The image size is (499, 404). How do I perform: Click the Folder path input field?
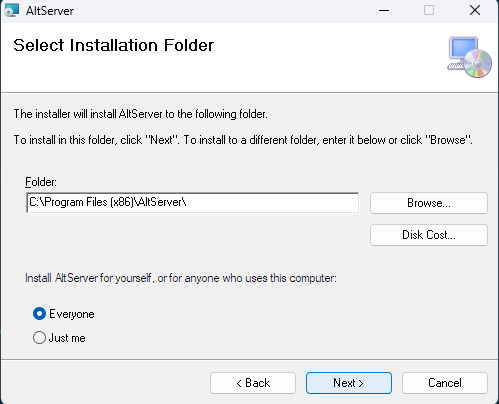[x=193, y=202]
